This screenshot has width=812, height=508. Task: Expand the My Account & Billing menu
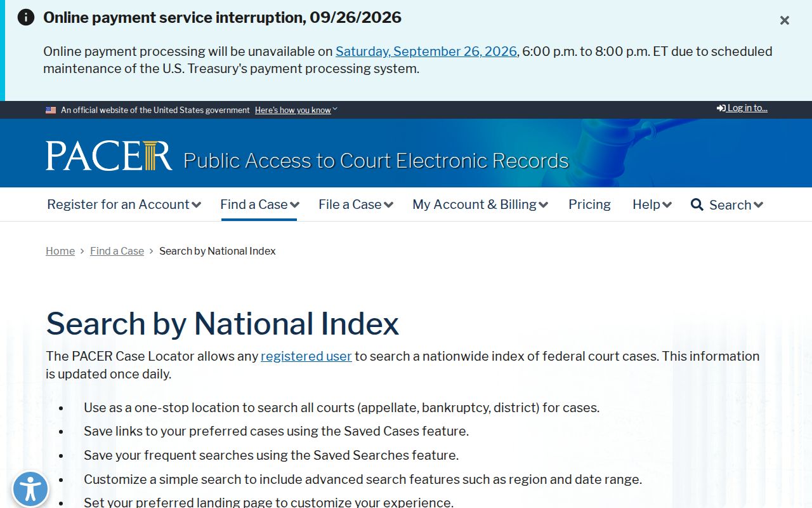(x=480, y=204)
